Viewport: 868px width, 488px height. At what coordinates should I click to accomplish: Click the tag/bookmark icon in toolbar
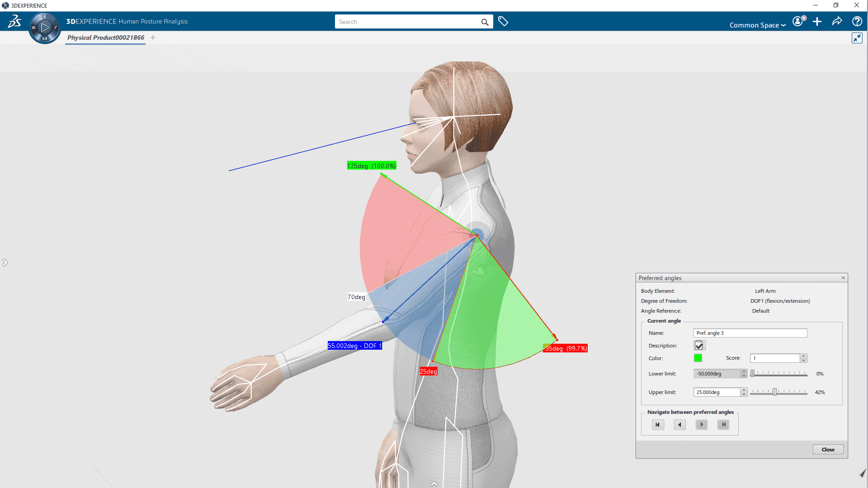click(503, 21)
